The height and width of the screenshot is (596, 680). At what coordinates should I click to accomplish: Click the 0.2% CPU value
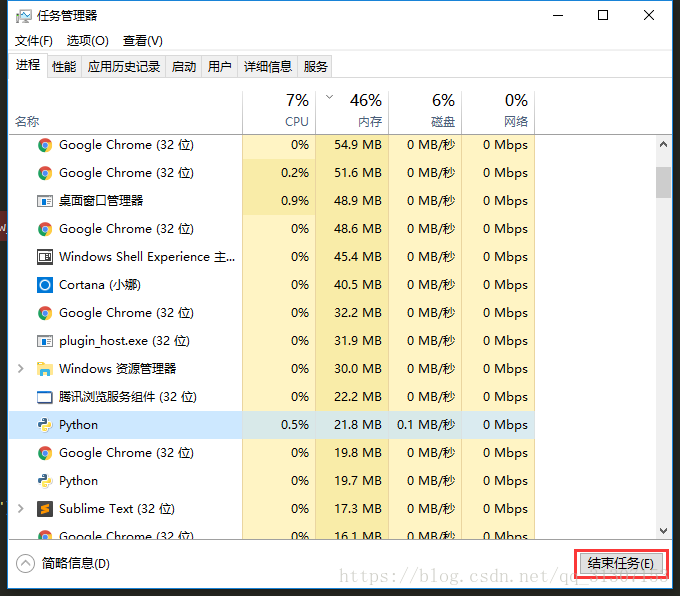tap(295, 173)
